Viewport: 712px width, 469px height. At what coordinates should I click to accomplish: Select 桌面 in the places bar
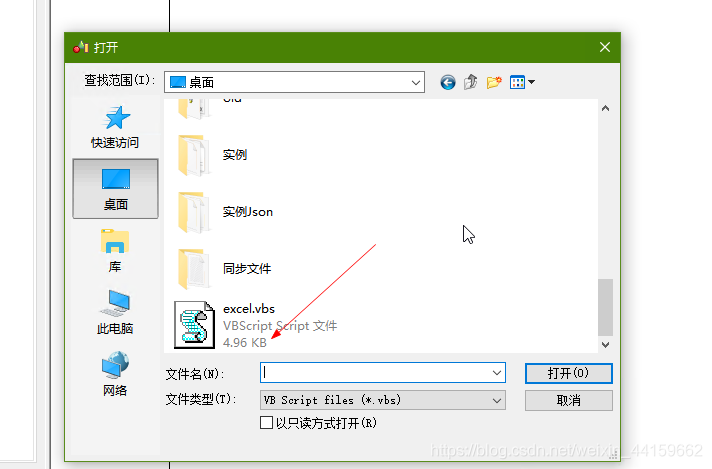point(115,189)
